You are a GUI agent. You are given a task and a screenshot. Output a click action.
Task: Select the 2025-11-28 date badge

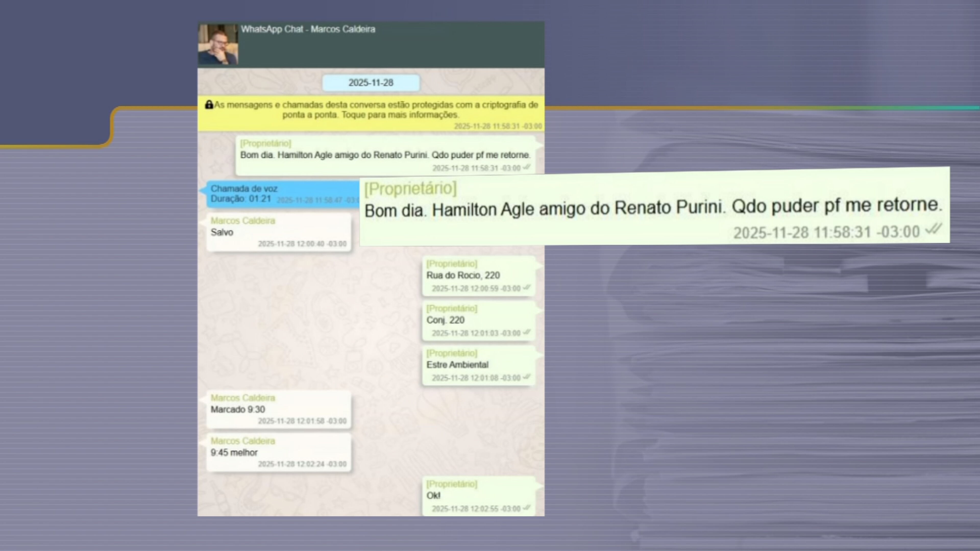tap(371, 83)
